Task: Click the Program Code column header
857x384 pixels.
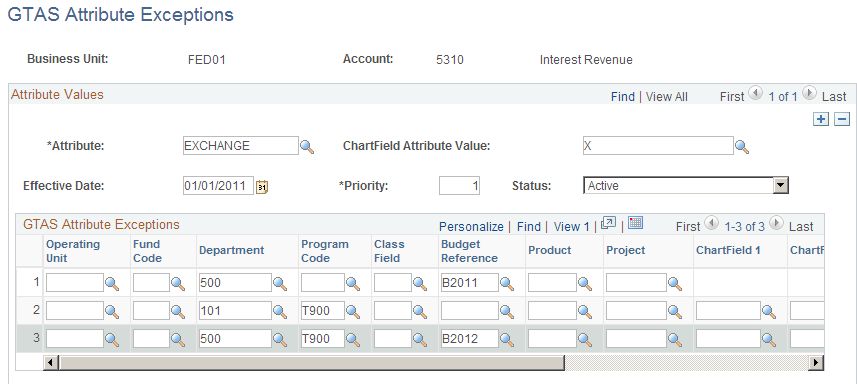Action: tap(325, 251)
